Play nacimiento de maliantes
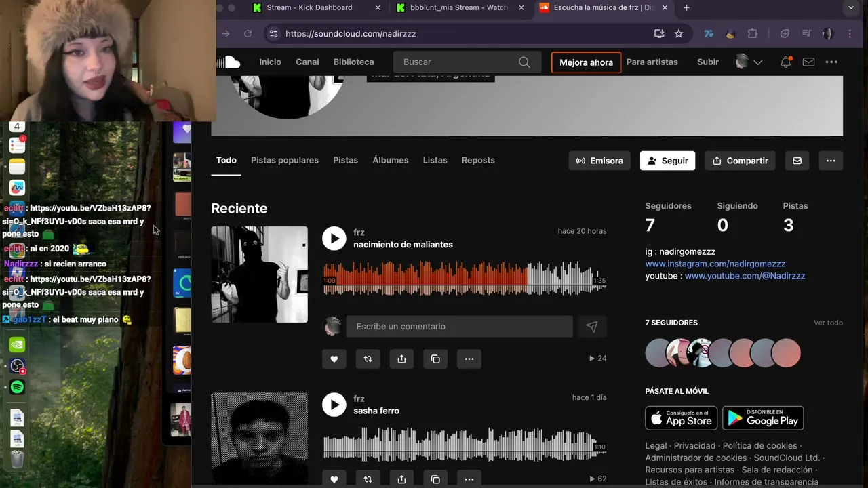Image resolution: width=868 pixels, height=488 pixels. coord(334,238)
